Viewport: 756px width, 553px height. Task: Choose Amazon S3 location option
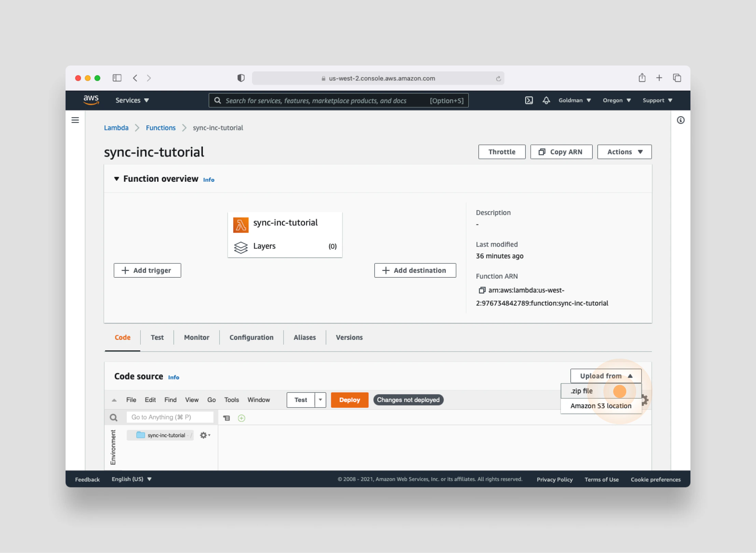coord(601,406)
